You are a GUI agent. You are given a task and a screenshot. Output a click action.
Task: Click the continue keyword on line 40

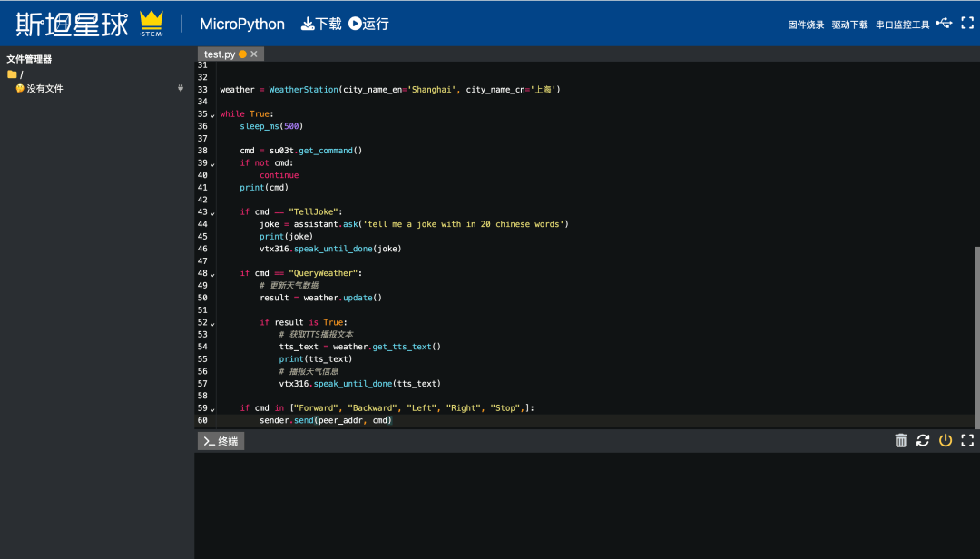[279, 175]
